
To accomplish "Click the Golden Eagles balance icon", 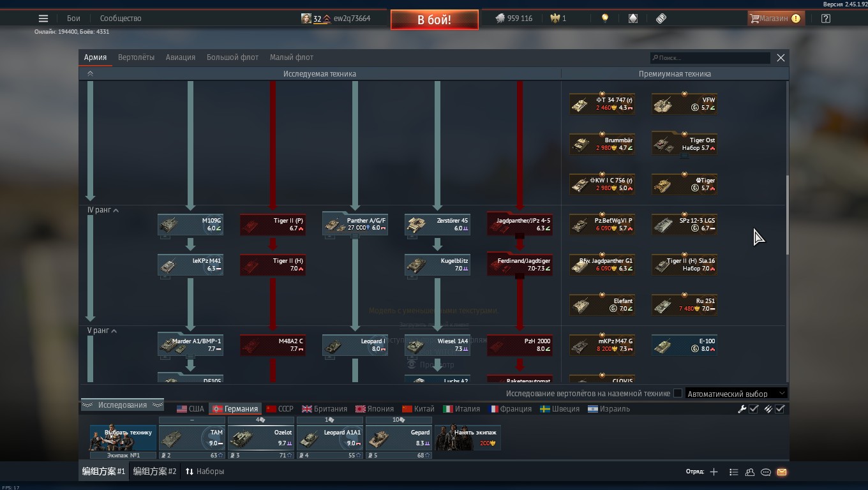I will click(555, 19).
